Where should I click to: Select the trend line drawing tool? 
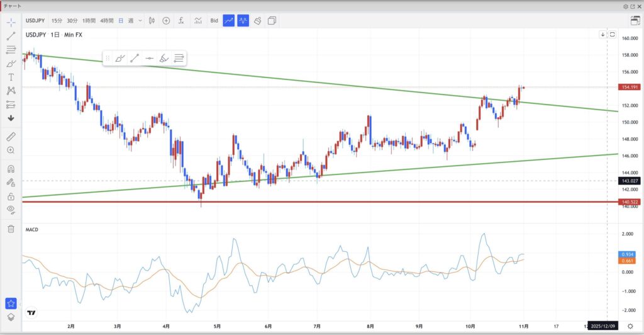click(11, 36)
